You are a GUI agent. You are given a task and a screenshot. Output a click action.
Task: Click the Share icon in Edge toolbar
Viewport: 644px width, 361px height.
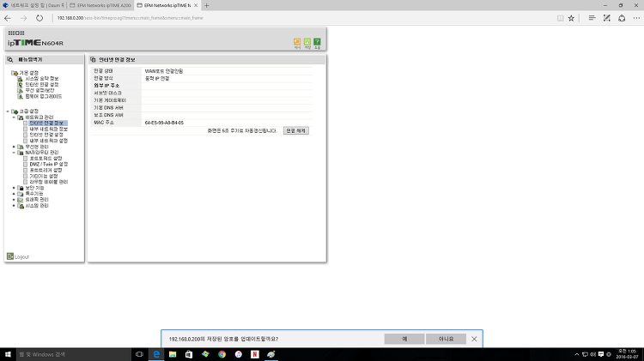click(x=622, y=18)
